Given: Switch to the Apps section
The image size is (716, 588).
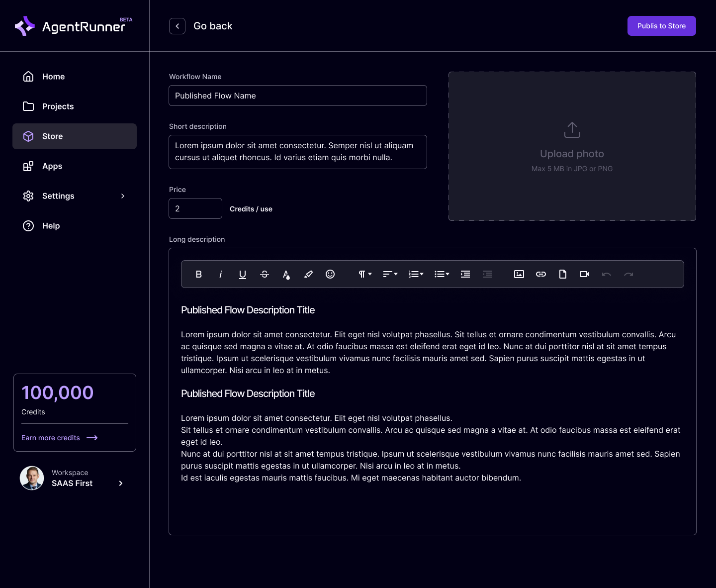Looking at the screenshot, I should click(x=52, y=166).
